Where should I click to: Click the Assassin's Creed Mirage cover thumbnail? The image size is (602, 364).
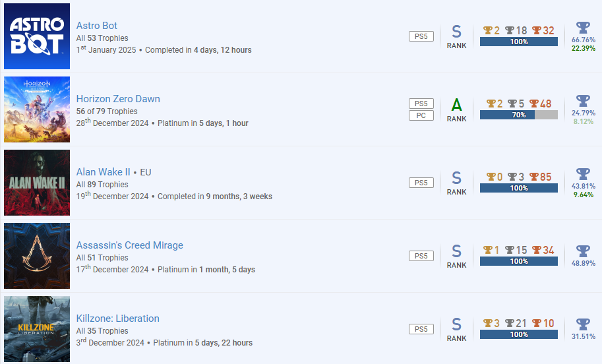click(x=37, y=256)
